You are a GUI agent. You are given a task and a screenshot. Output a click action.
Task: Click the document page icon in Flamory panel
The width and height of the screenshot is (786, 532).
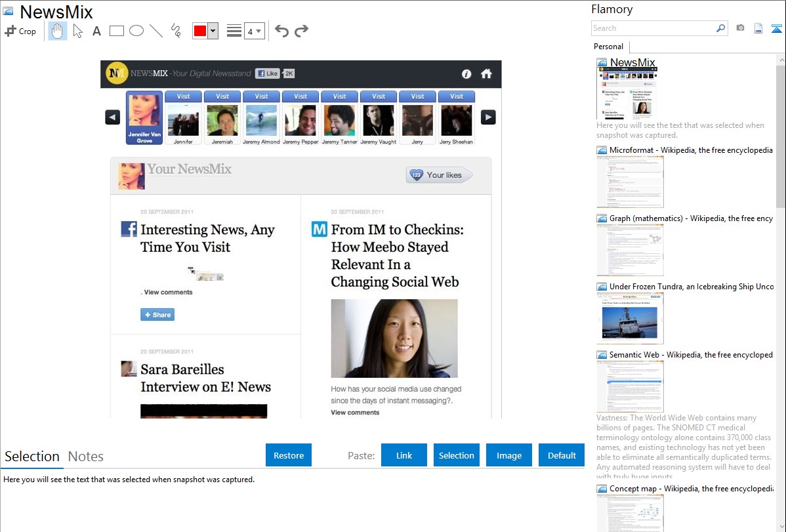tap(758, 28)
